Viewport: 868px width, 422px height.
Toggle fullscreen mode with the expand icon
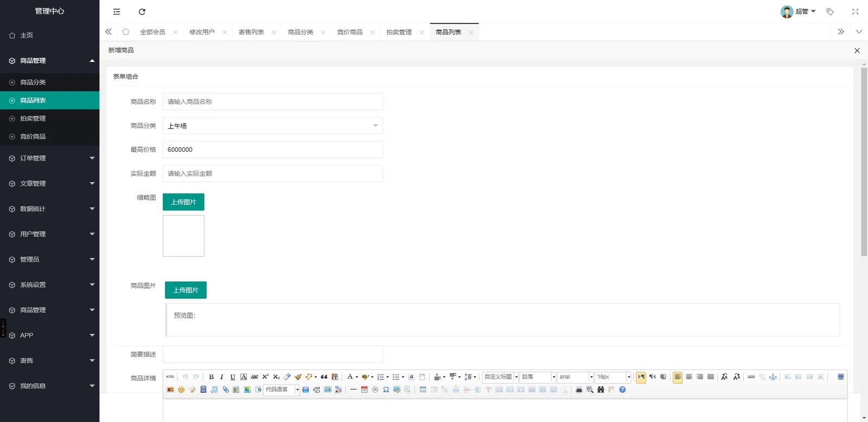(856, 11)
